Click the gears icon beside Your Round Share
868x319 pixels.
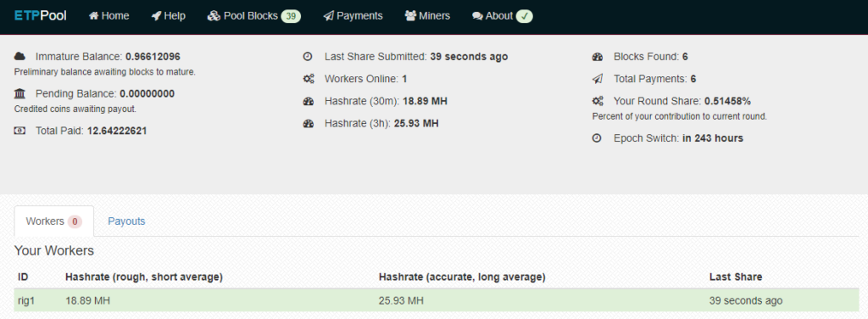coord(598,101)
